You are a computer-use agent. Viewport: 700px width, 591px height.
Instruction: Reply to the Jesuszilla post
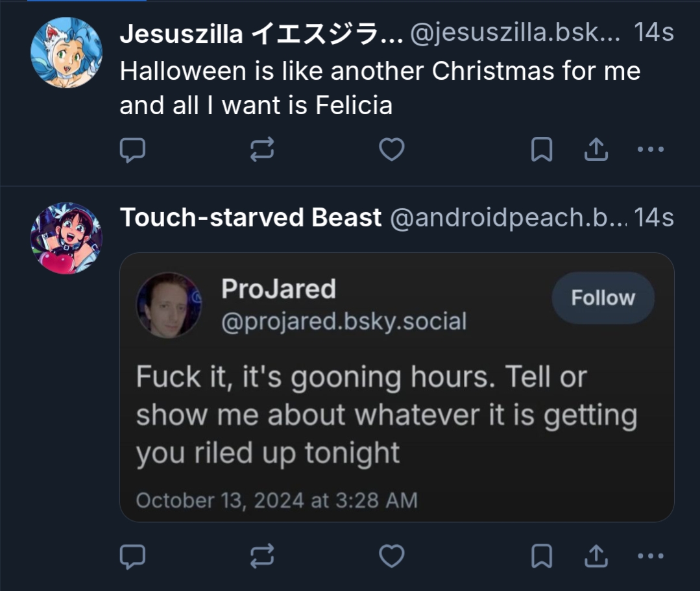(132, 151)
